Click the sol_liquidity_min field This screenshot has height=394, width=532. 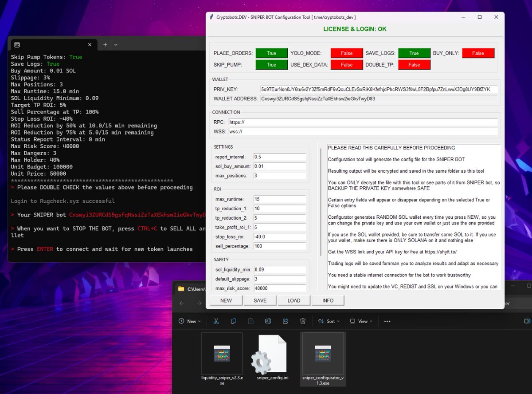click(280, 269)
